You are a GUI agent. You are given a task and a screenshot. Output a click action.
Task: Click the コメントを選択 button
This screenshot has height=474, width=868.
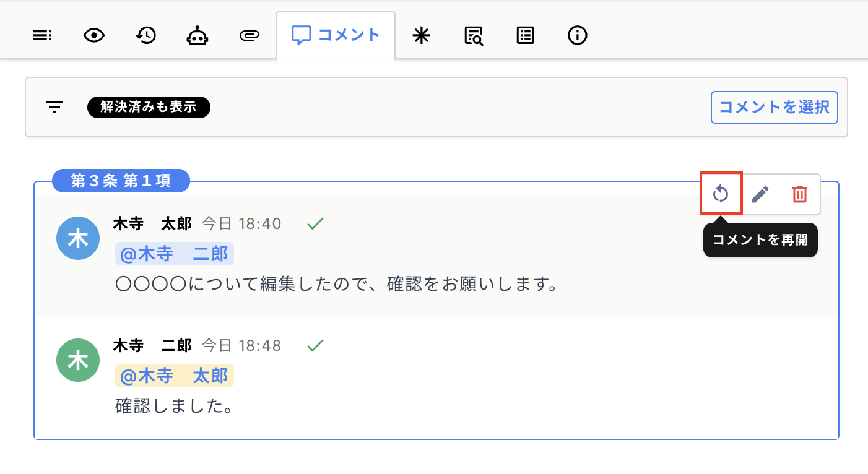(774, 107)
